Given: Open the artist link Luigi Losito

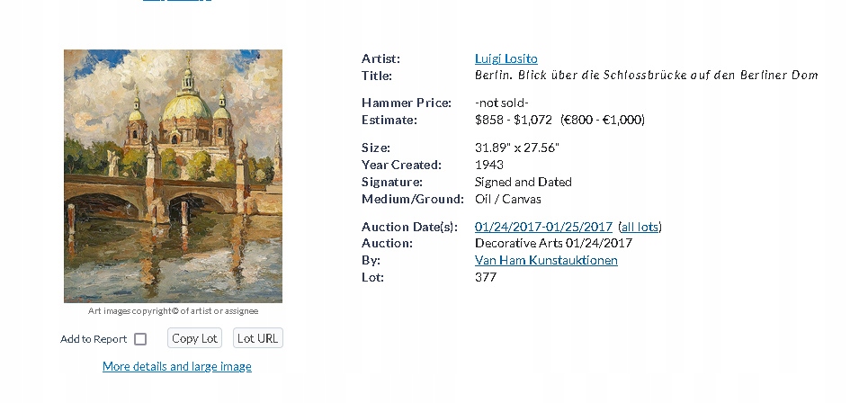Looking at the screenshot, I should (506, 58).
